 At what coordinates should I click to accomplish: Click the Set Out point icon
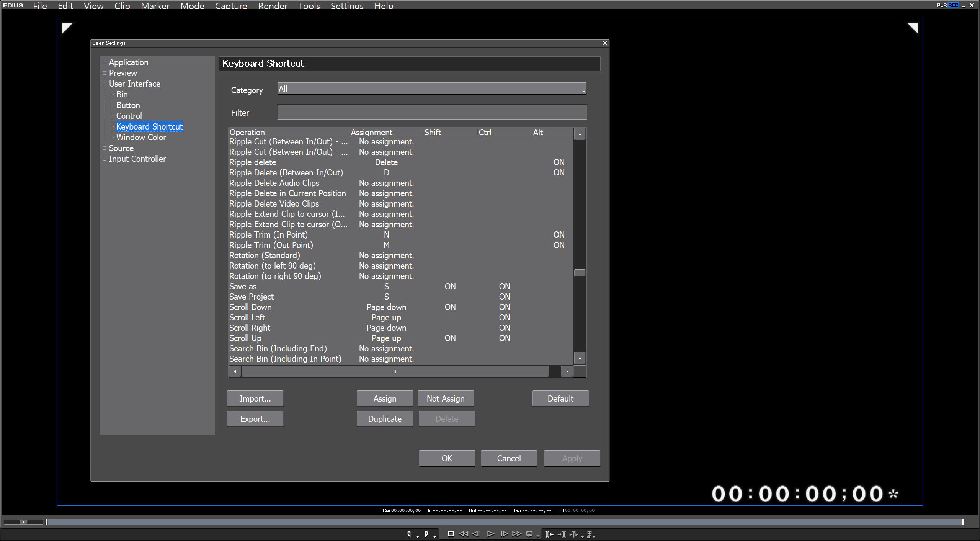click(426, 534)
